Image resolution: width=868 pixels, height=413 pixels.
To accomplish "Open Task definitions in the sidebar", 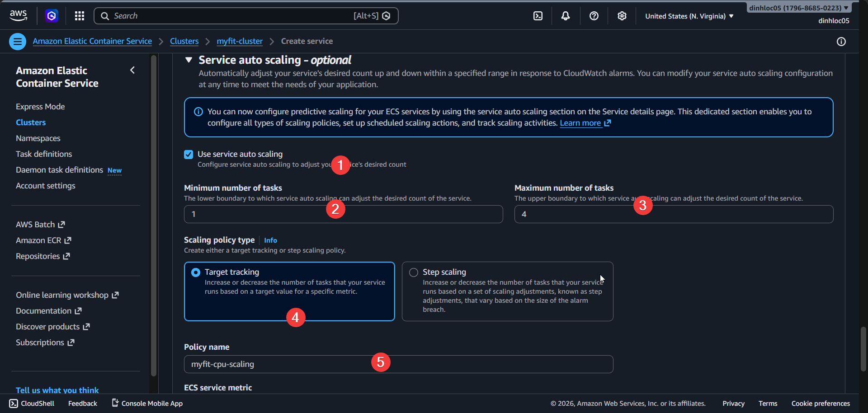I will coord(44,154).
